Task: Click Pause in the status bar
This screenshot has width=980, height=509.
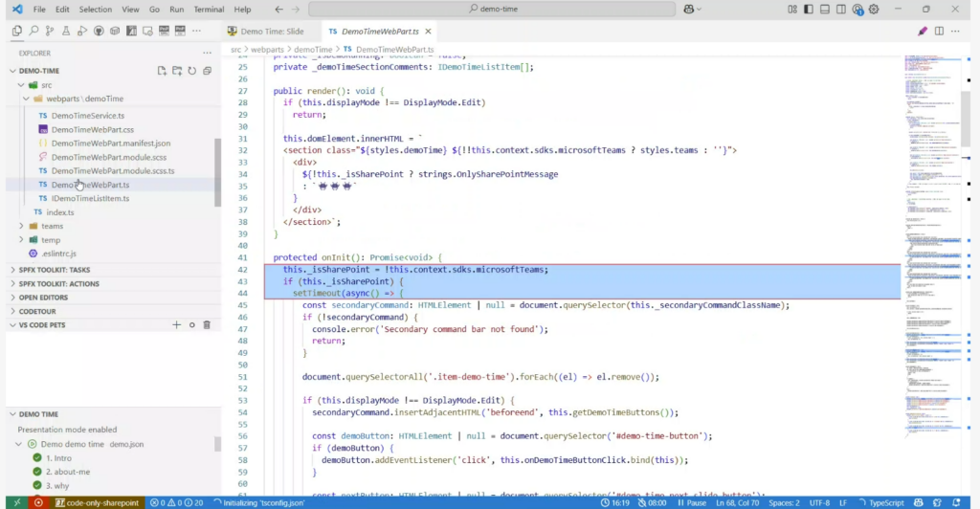Action: [691, 502]
